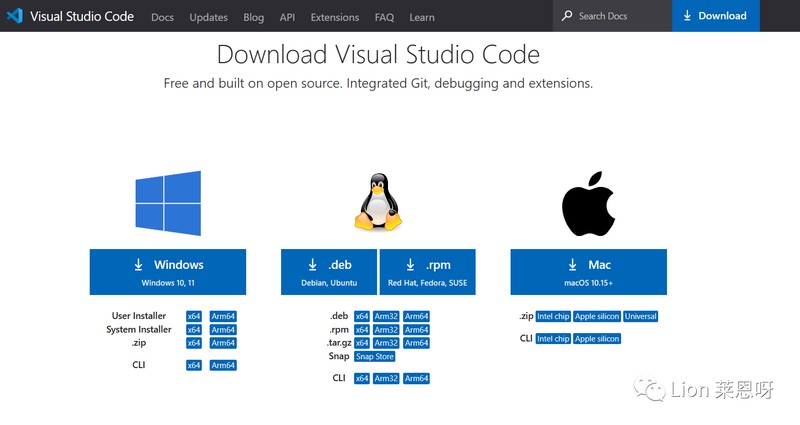Screen dimensions: 800x425
Task: Click the Linux Snap label
Action: 339,356
